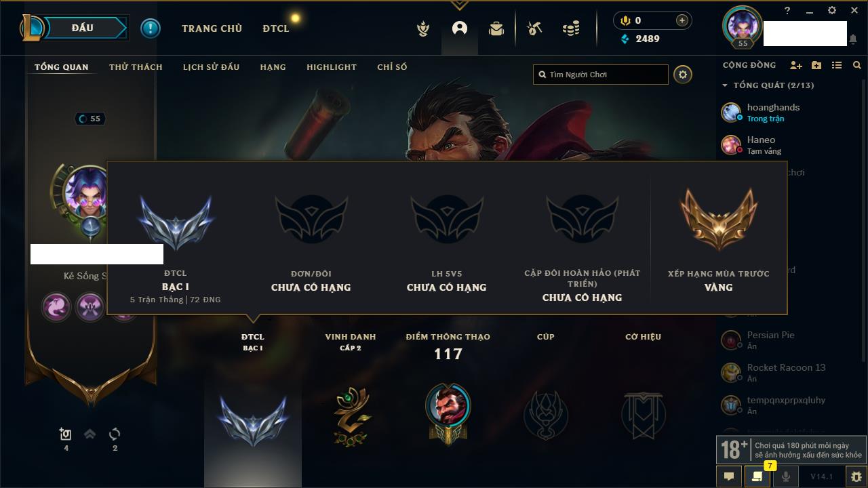Open the notification bell icon
This screenshot has height=488, width=868.
(x=853, y=40)
